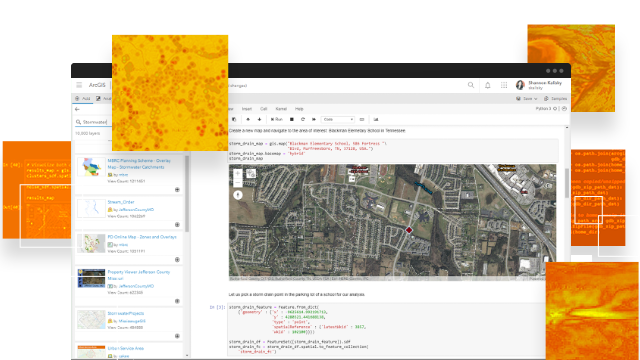This screenshot has width=640, height=360.
Task: Restart the kernel with circular arrow
Action: (303, 120)
